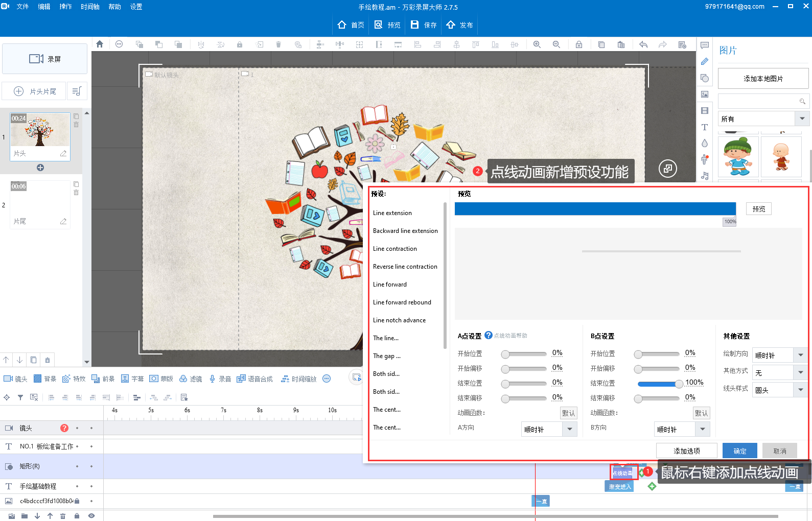Click the timeline filter funnel icon
This screenshot has width=812, height=521.
[x=20, y=397]
